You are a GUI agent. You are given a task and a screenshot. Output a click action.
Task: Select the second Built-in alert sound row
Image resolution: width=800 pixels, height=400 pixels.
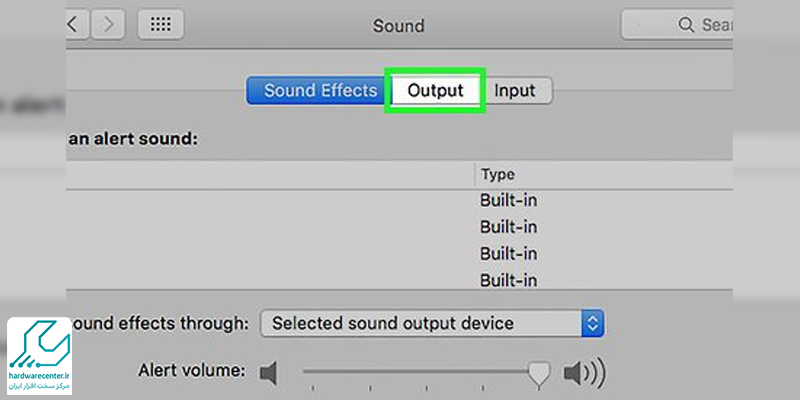tap(399, 227)
